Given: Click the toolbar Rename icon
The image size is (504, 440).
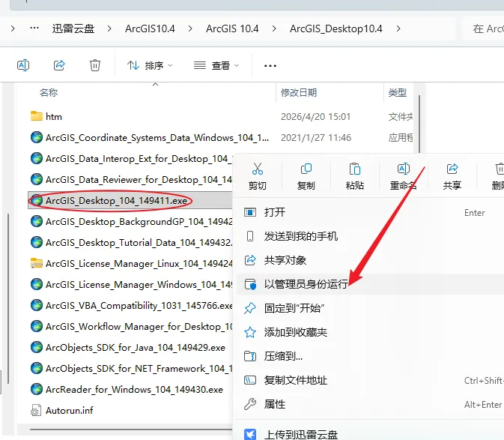Looking at the screenshot, I should click(23, 65).
